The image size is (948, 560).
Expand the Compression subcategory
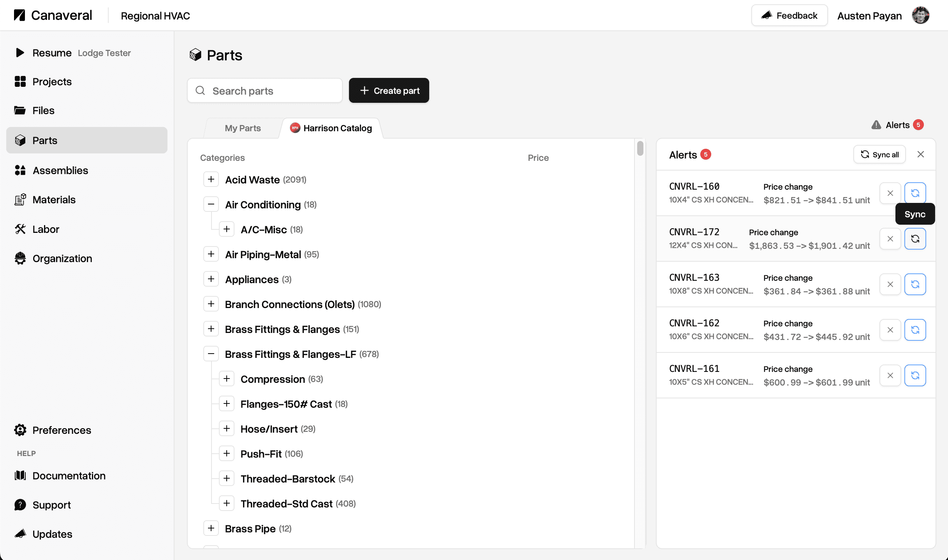pos(227,379)
